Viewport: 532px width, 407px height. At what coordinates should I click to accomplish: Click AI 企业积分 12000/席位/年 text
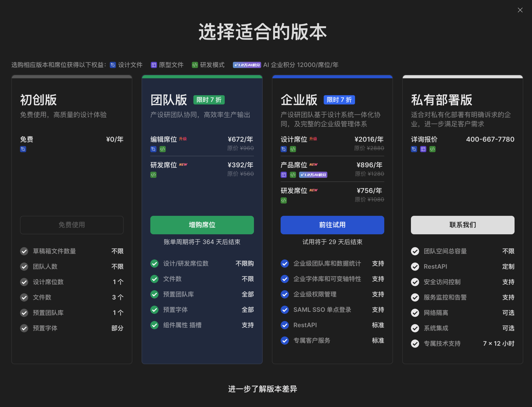click(x=301, y=65)
